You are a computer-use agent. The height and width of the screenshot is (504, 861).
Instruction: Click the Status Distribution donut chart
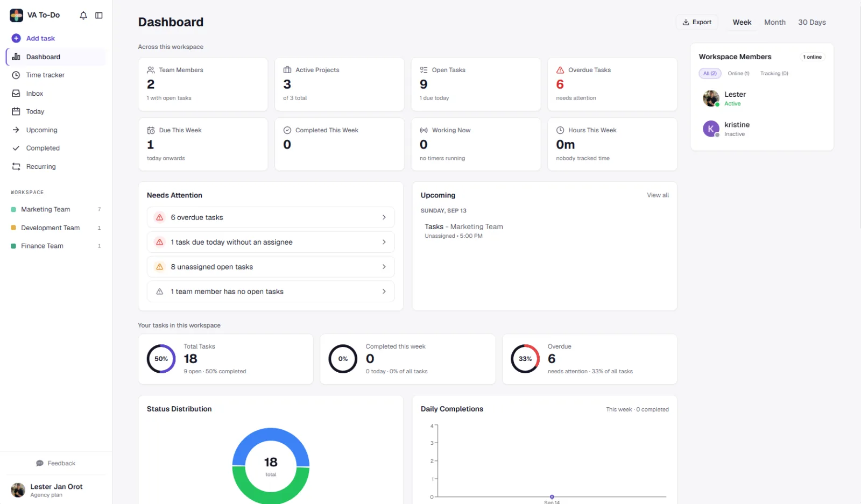pyautogui.click(x=271, y=466)
